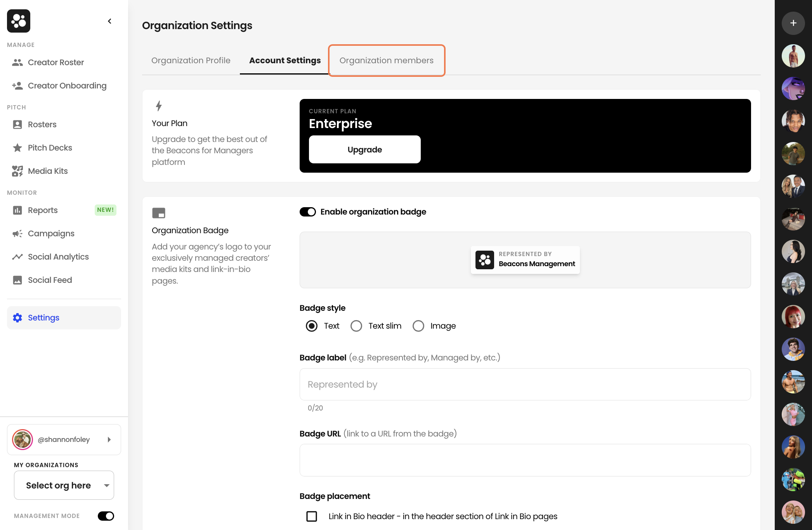Open the purple-faced avatar in right rail
The image size is (812, 530).
point(793,88)
